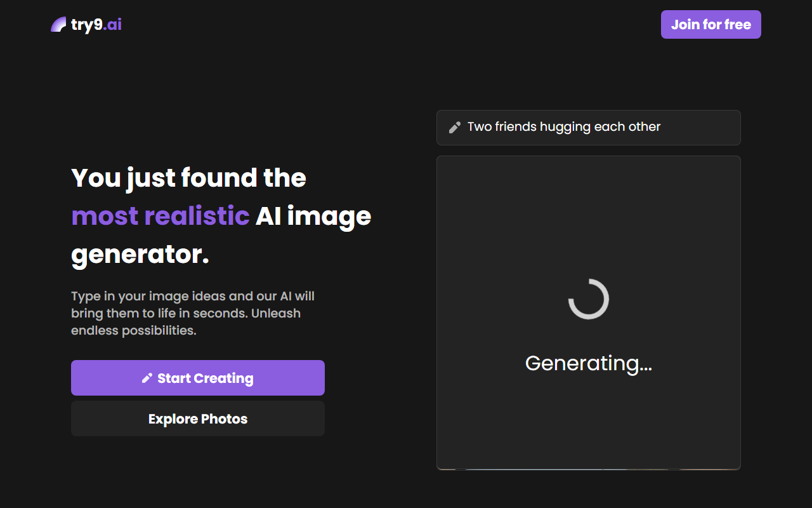Click the purple 'most realistic' text
The image size is (812, 508).
coord(160,216)
